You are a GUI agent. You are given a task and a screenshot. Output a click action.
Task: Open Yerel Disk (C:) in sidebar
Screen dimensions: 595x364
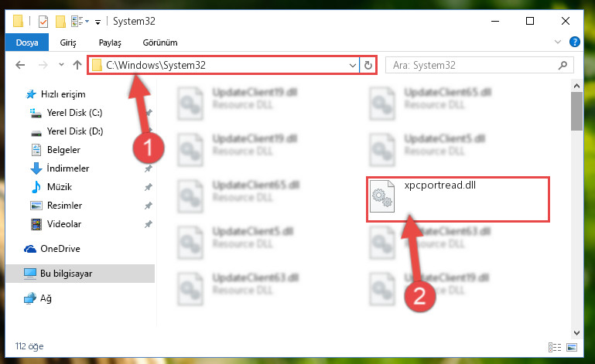click(x=74, y=113)
